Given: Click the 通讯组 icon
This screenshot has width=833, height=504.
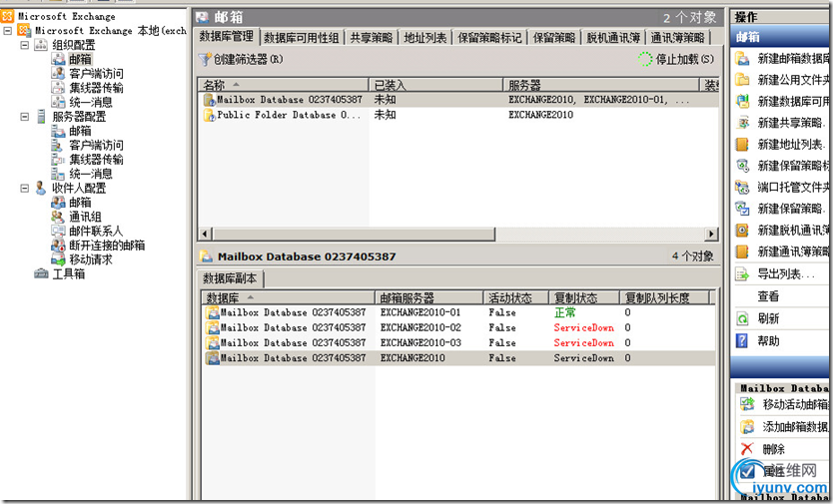Looking at the screenshot, I should point(58,217).
